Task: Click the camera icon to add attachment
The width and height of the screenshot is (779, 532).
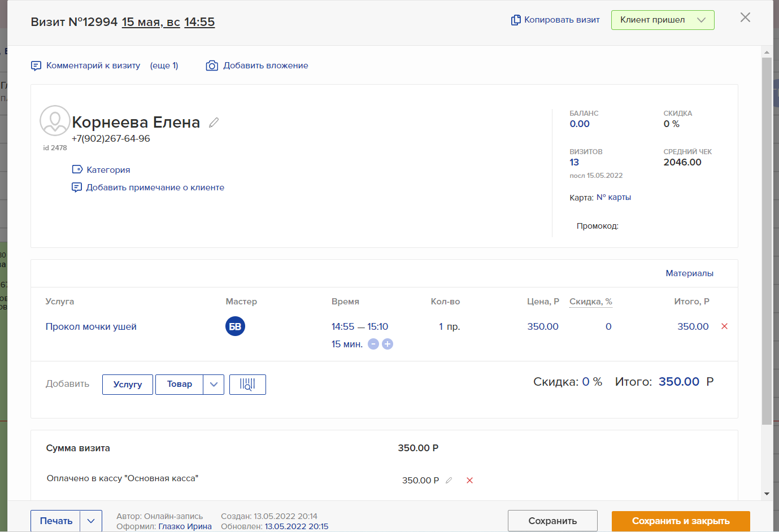Action: tap(212, 66)
